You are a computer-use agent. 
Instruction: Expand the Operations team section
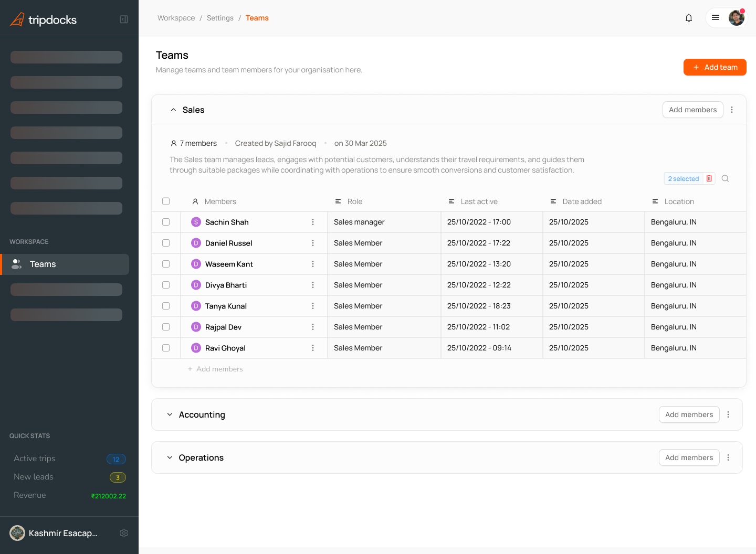pyautogui.click(x=169, y=457)
